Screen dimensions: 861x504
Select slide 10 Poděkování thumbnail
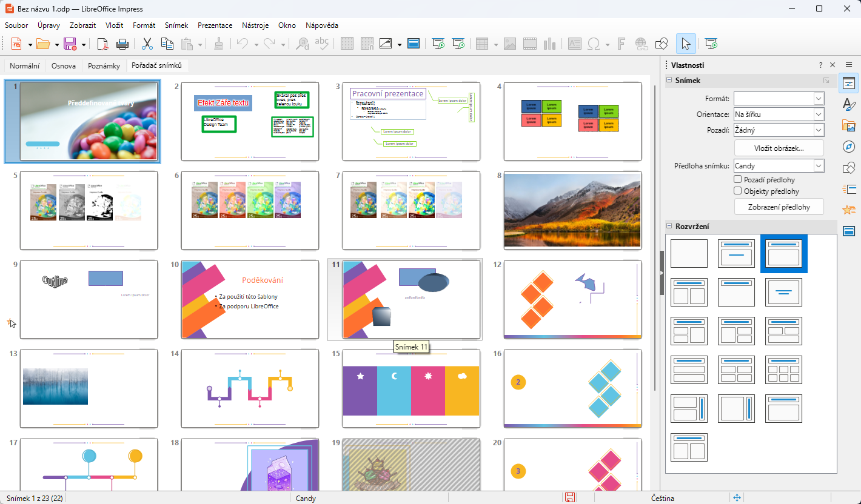pos(250,300)
